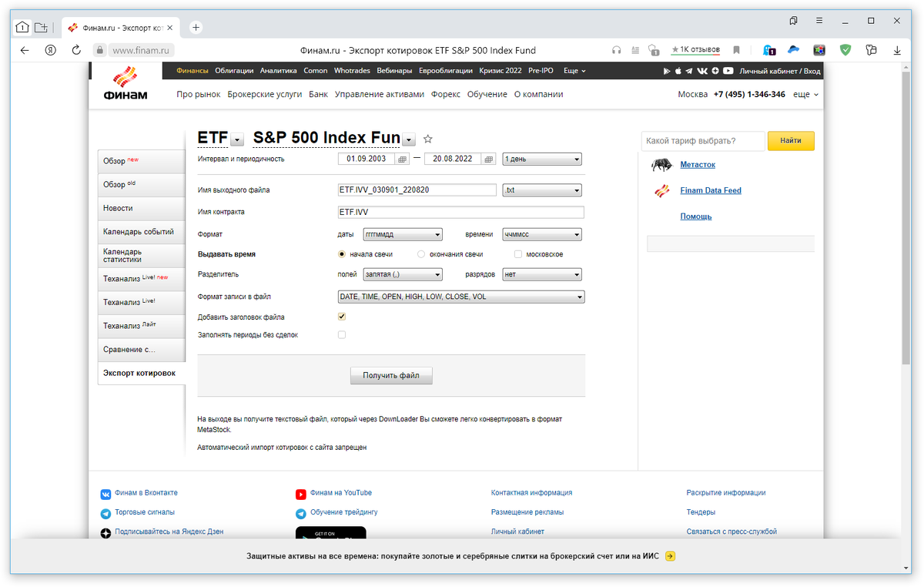The image size is (924, 587).
Task: Open calendar for end date 20.08.2022
Action: [x=488, y=159]
